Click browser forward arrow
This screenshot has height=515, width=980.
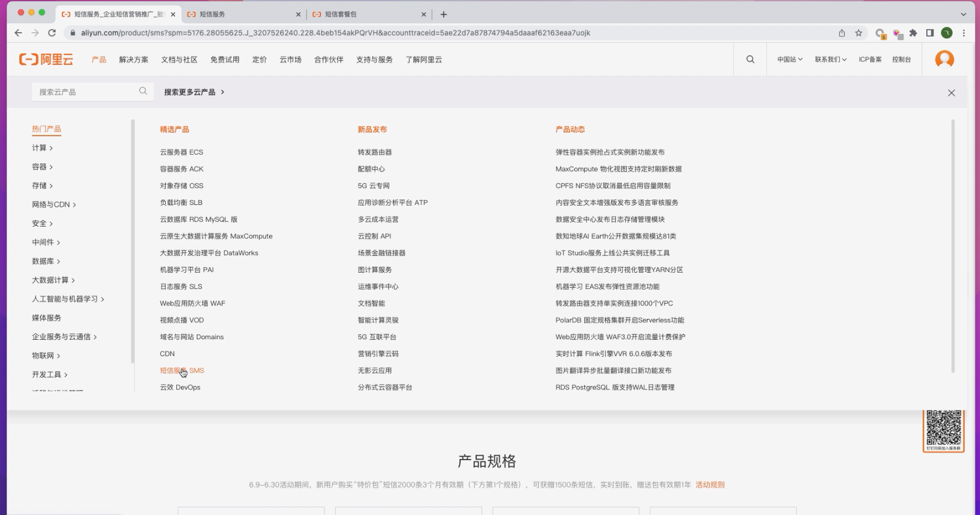35,33
